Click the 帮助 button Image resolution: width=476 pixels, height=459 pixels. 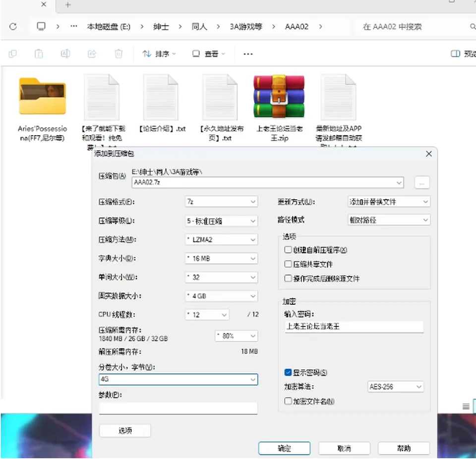tap(404, 449)
